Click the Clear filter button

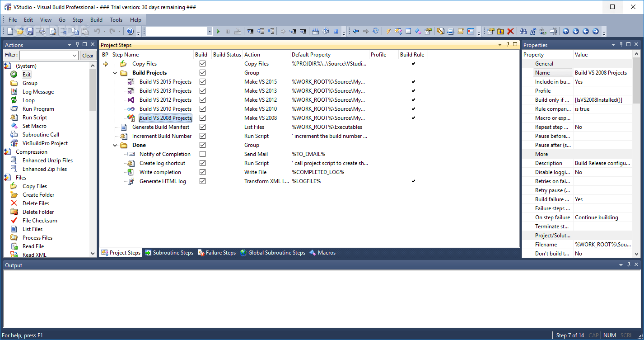click(x=88, y=55)
